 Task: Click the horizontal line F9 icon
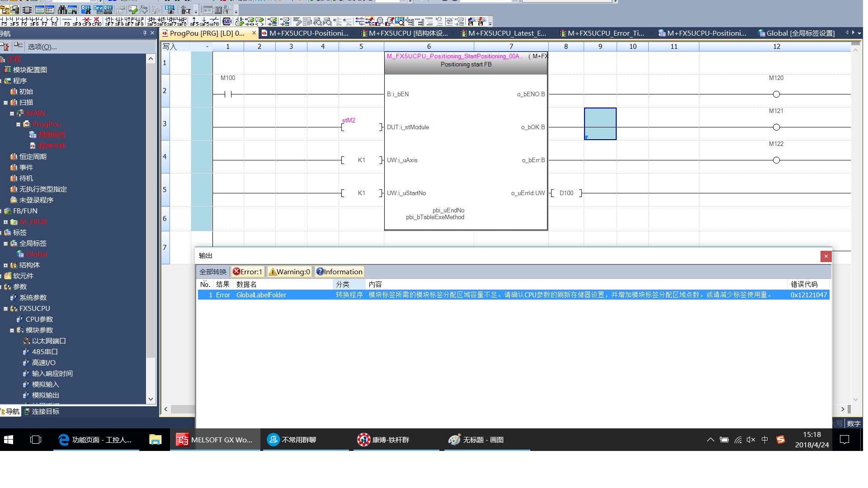(67, 21)
